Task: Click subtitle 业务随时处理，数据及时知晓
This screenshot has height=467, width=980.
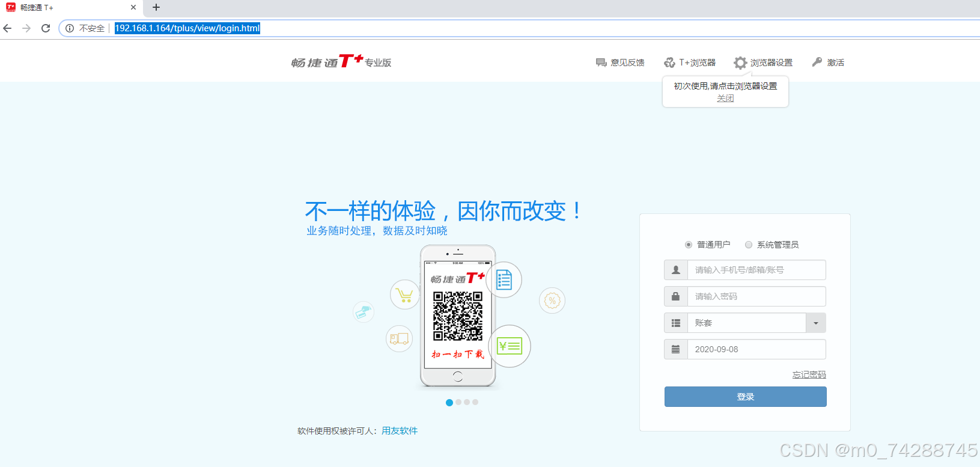Action: click(377, 231)
